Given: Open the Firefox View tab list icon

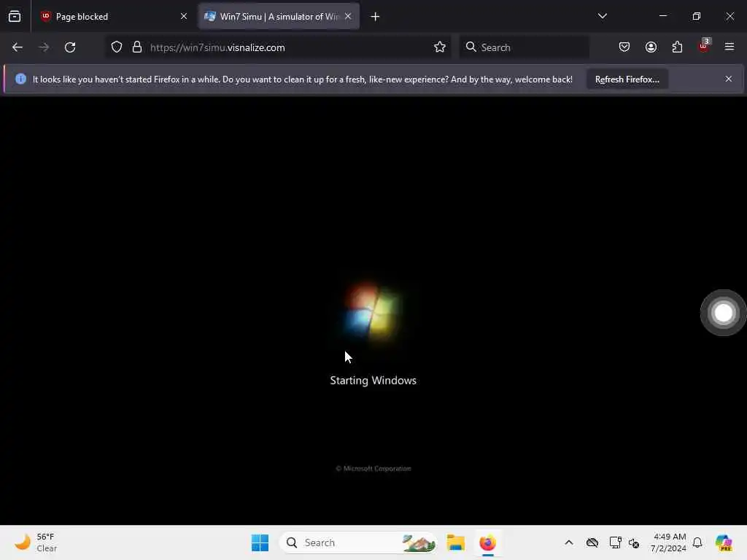Looking at the screenshot, I should click(x=15, y=16).
